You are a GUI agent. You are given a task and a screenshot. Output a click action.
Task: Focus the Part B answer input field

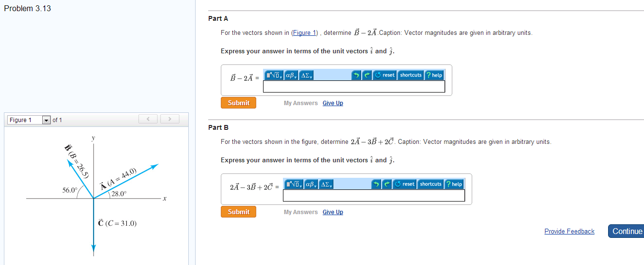pos(374,195)
